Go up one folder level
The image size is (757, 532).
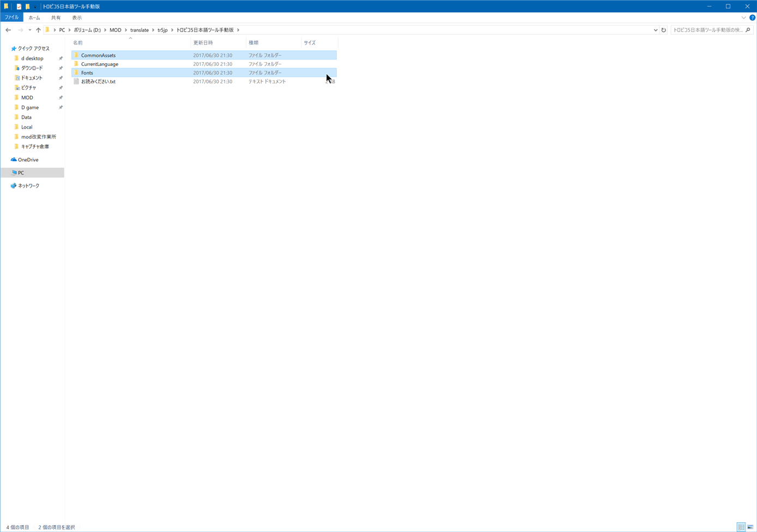click(x=38, y=30)
